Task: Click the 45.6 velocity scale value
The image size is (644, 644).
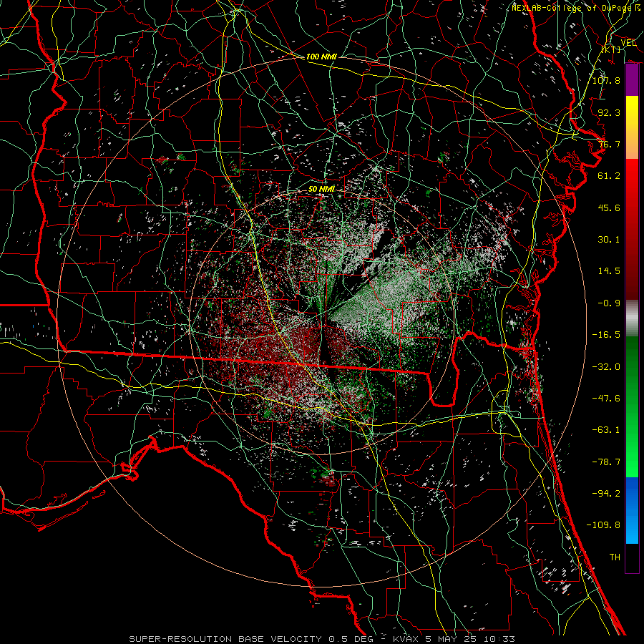Action: pos(609,208)
